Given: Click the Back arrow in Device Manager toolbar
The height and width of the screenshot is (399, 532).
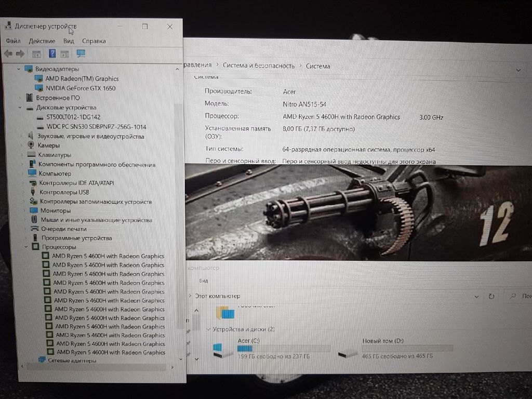Looking at the screenshot, I should (8, 54).
